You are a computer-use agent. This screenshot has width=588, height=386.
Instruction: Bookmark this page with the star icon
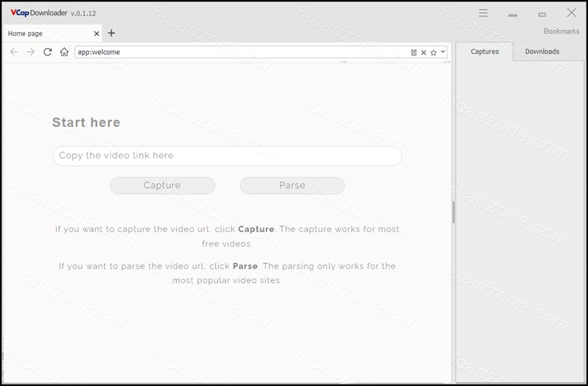coord(433,53)
